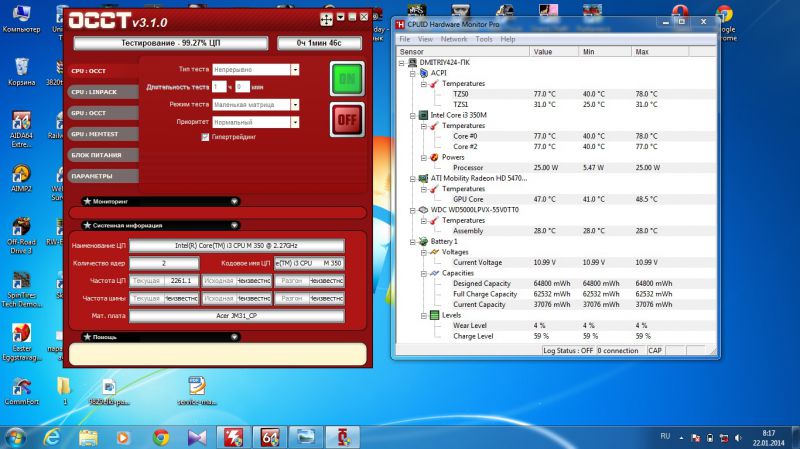800x449 pixels.
Task: Launch Internet Explorer from taskbar
Action: (52, 438)
